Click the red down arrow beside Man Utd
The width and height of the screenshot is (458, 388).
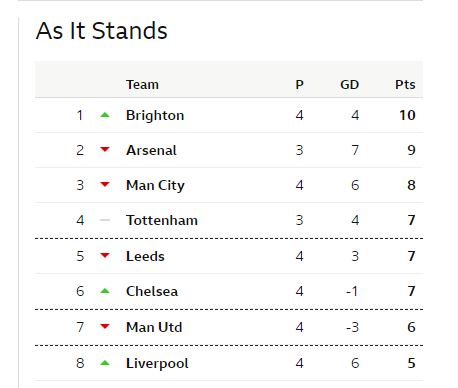(105, 326)
